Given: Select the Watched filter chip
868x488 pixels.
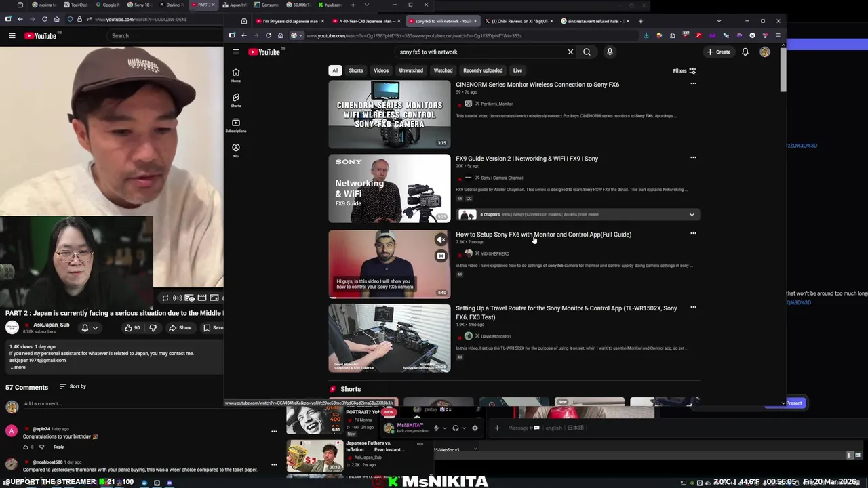Looking at the screenshot, I should 443,70.
